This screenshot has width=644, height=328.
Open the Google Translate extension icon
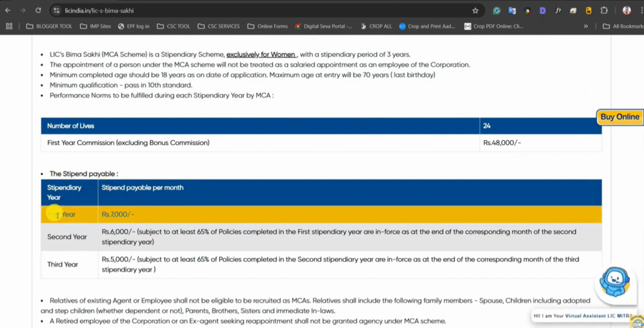pos(512,11)
